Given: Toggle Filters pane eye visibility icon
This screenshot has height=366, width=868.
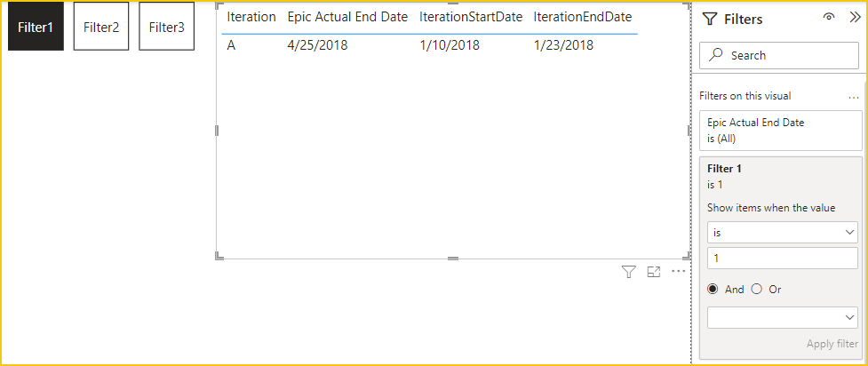Looking at the screenshot, I should click(x=829, y=17).
